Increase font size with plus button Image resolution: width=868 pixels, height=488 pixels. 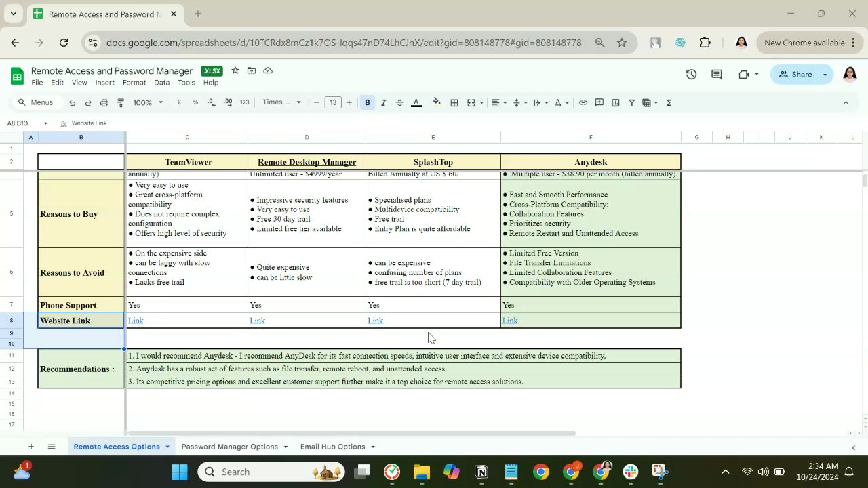click(349, 103)
